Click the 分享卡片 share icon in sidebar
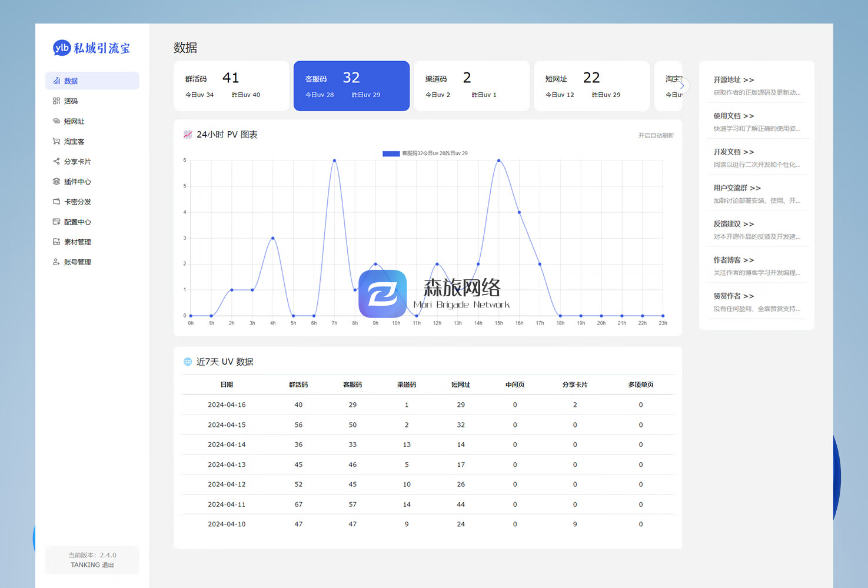This screenshot has height=588, width=868. point(56,161)
